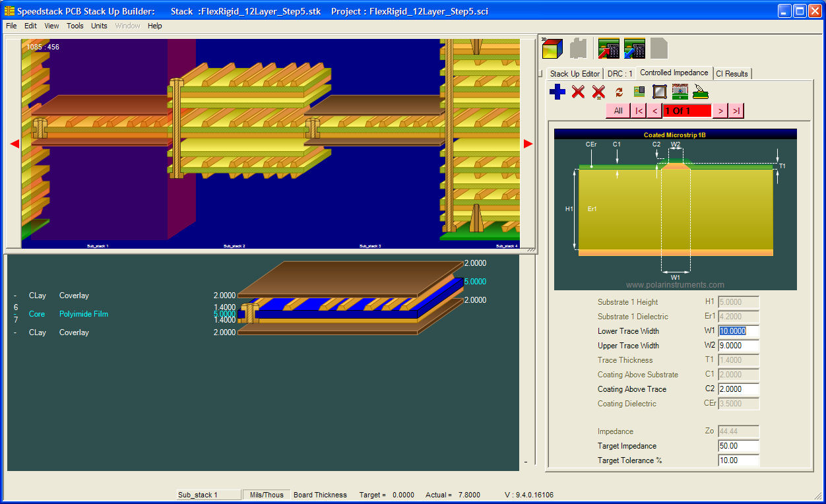The width and height of the screenshot is (826, 504).
Task: Click the 'V : 9.4.0.16106' version text
Action: 529,495
